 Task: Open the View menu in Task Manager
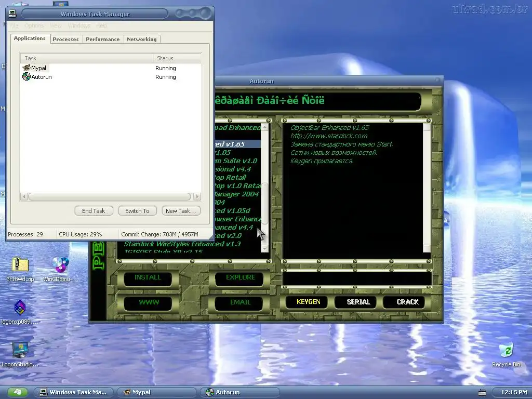point(56,25)
